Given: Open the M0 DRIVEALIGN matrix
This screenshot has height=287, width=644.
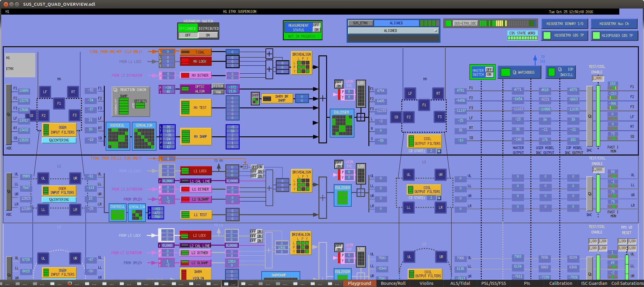Looking at the screenshot, I should [x=301, y=63].
